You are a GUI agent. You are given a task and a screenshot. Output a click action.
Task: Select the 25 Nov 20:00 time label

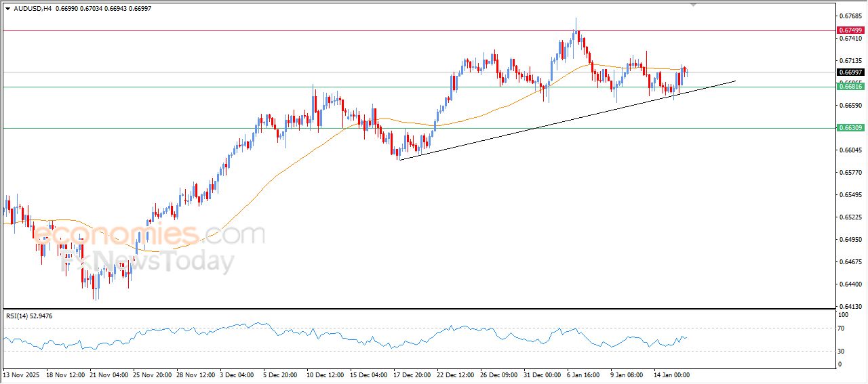coord(151,374)
